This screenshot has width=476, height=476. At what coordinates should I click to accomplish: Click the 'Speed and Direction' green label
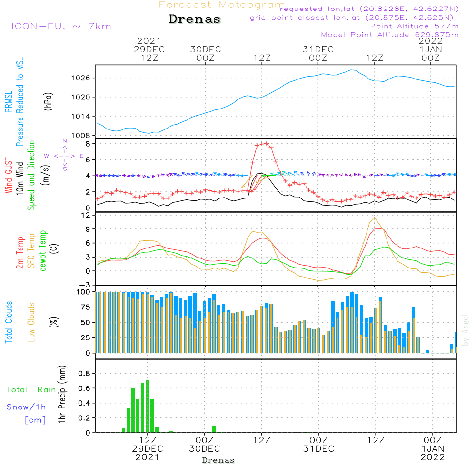[31, 175]
